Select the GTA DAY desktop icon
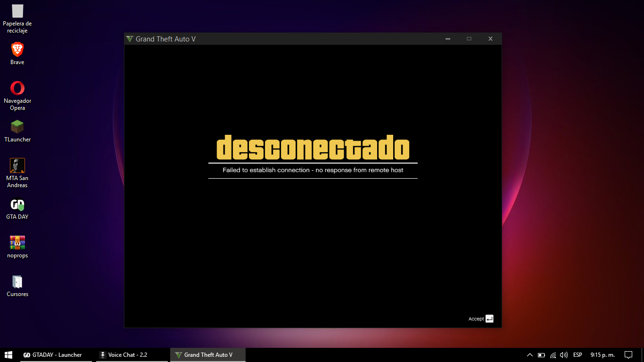The width and height of the screenshot is (644, 362). 17,205
